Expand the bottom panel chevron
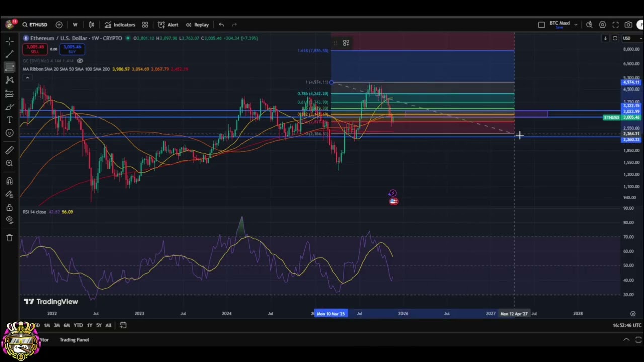Viewport: 644px width, 362px height. tap(626, 340)
